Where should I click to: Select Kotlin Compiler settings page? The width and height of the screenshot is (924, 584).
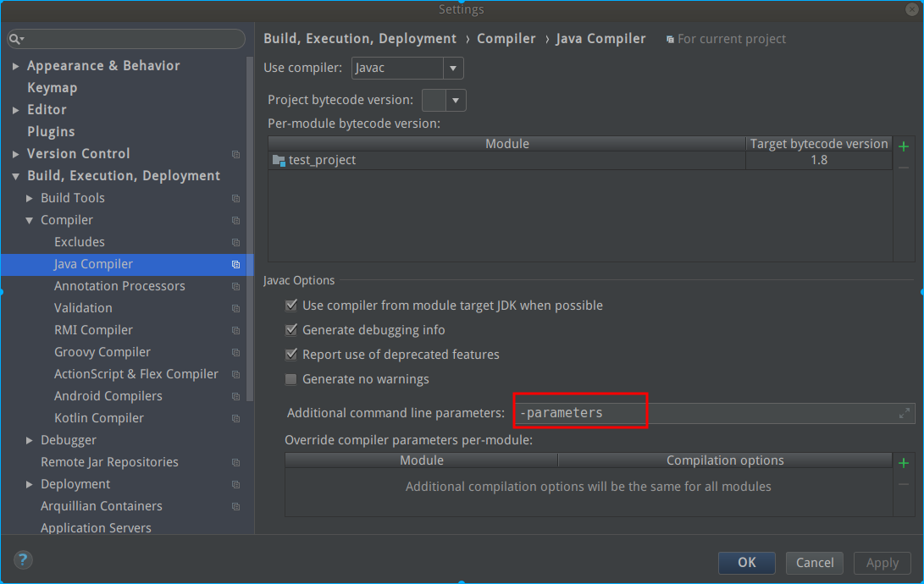coord(99,418)
